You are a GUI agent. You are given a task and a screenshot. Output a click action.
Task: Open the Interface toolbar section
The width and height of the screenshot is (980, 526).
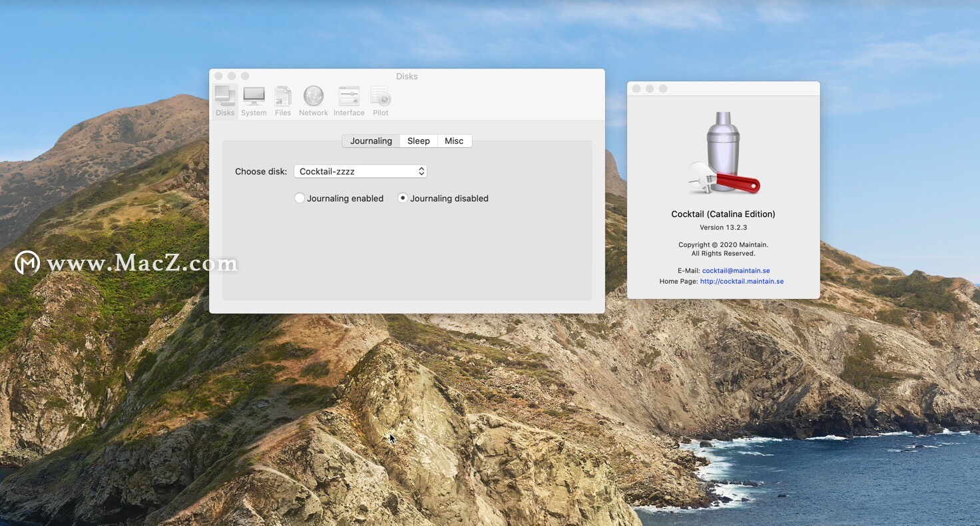click(349, 101)
